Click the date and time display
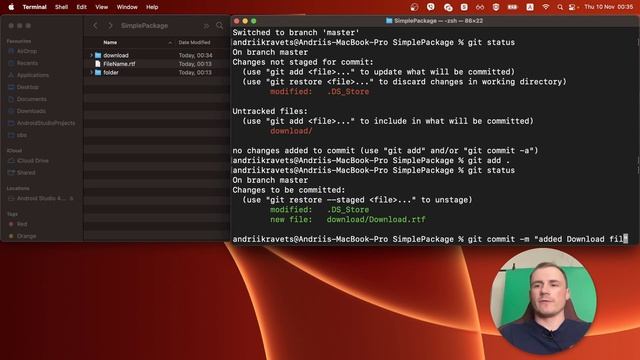 tap(609, 7)
